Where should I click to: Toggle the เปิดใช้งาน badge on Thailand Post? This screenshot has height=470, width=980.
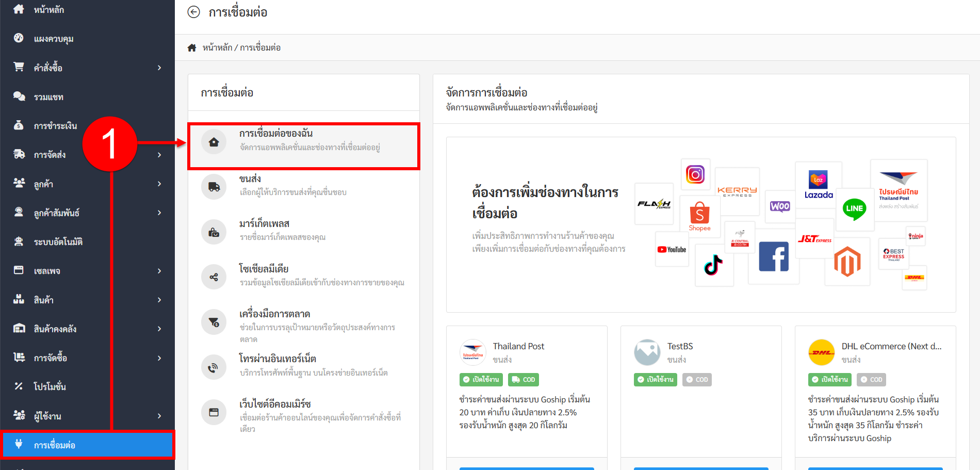click(x=481, y=380)
